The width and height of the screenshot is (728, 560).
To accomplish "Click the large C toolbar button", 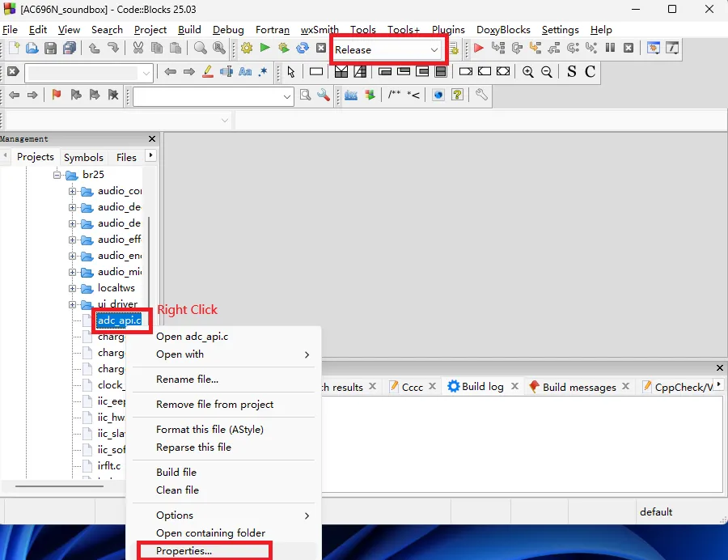I will point(590,71).
